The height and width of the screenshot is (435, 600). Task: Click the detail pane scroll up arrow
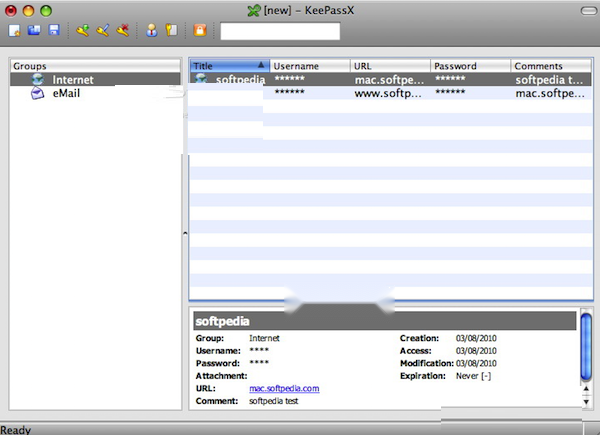pyautogui.click(x=586, y=389)
